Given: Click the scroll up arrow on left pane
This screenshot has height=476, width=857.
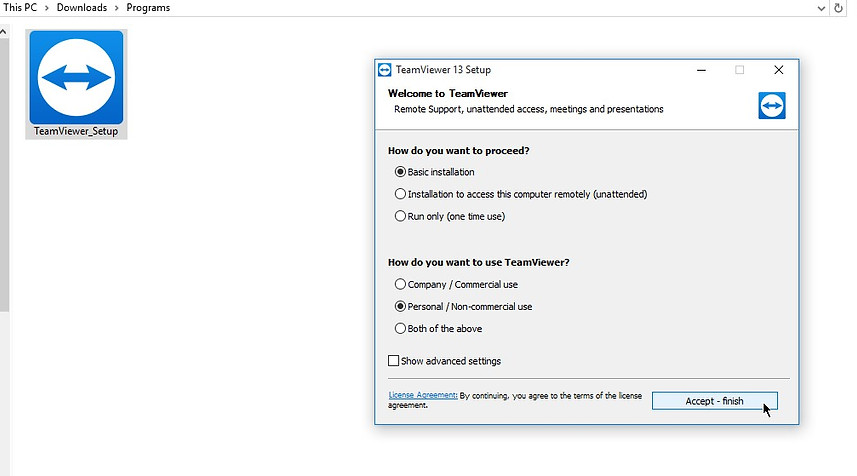Looking at the screenshot, I should pos(3,32).
